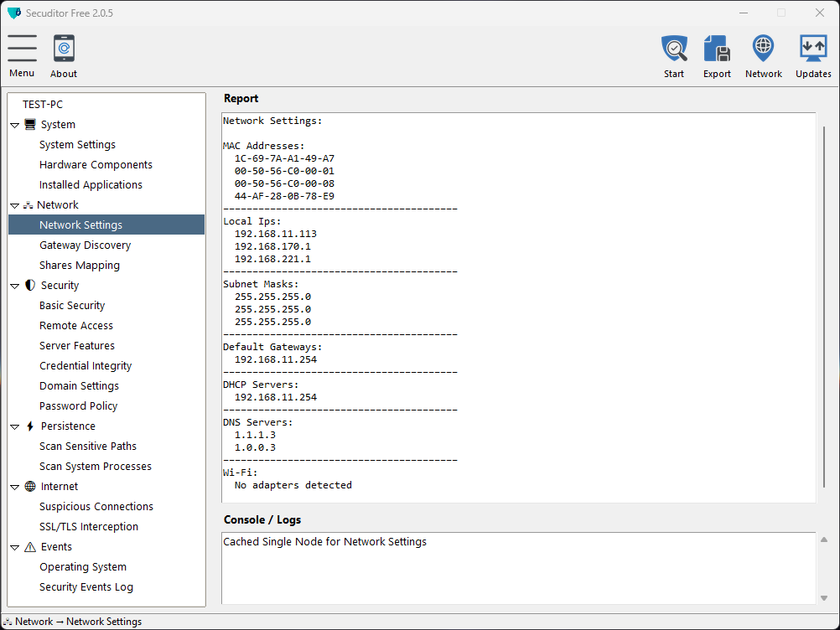Collapse the Network tree section arrow

(x=15, y=205)
